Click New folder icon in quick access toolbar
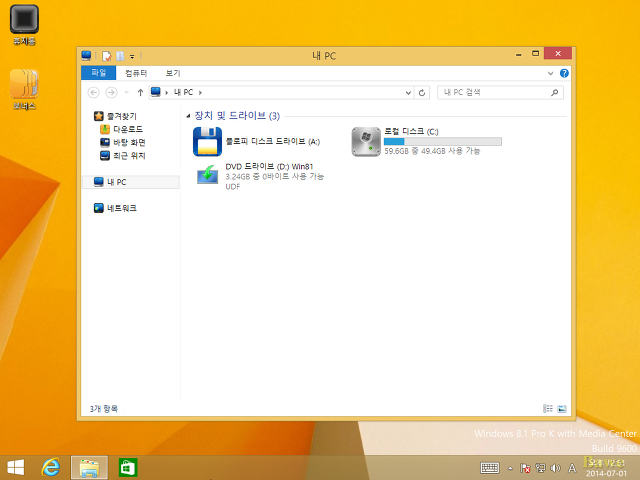Viewport: 640px width, 480px height. [120, 56]
